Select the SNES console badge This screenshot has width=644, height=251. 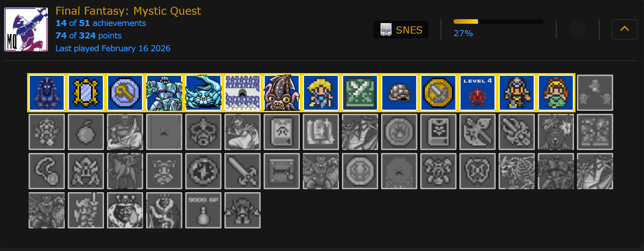(401, 30)
